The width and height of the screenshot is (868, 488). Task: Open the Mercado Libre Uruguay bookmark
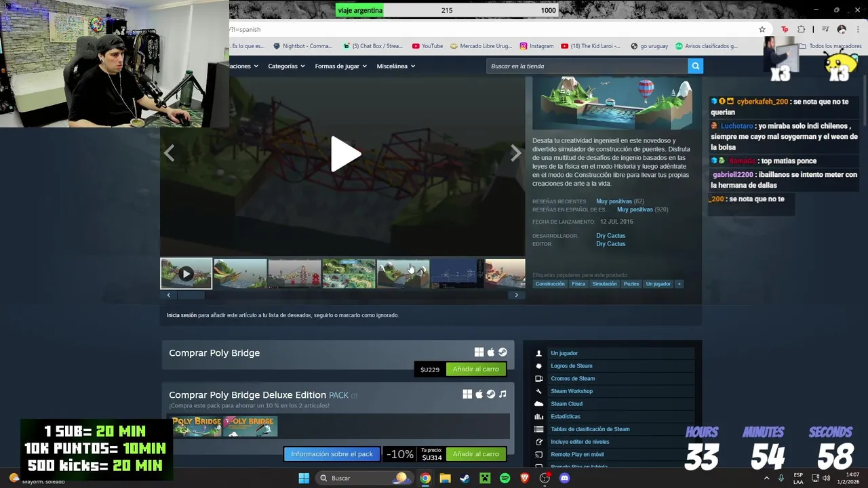point(481,46)
